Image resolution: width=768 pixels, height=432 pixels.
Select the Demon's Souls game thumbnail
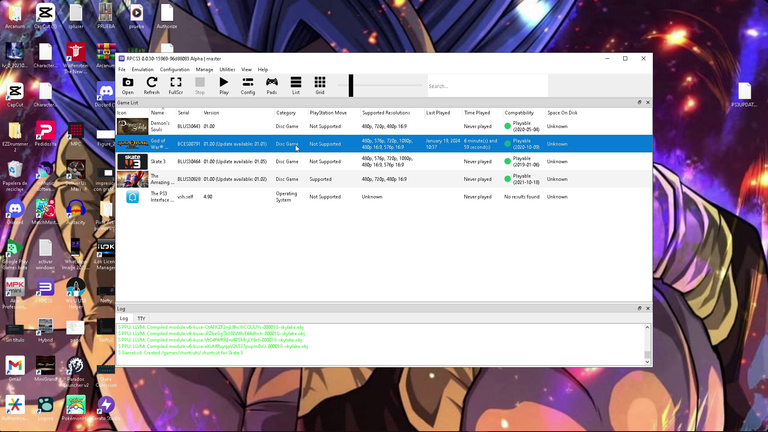point(132,126)
